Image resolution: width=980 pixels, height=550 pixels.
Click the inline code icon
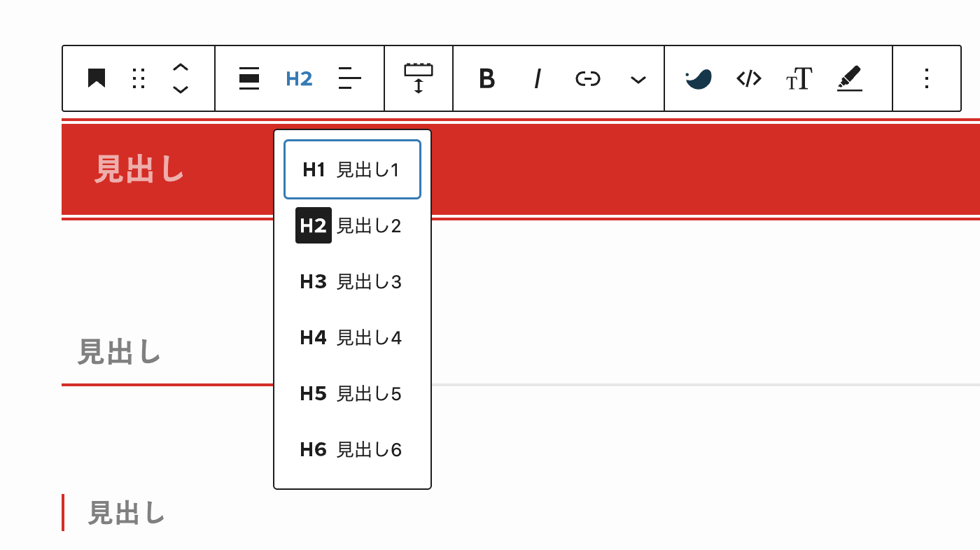748,79
